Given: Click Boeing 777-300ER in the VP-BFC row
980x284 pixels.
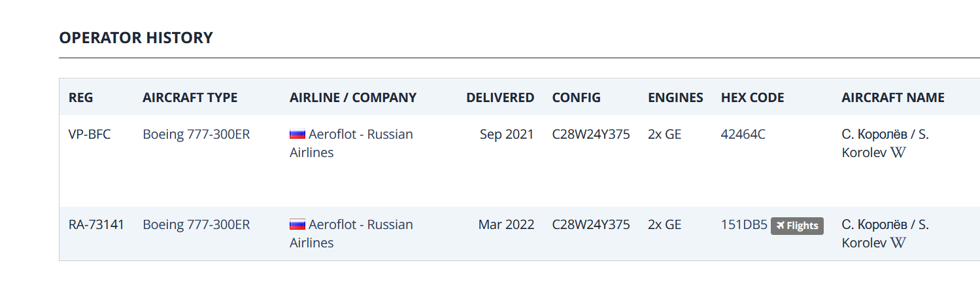Looking at the screenshot, I should tap(196, 135).
